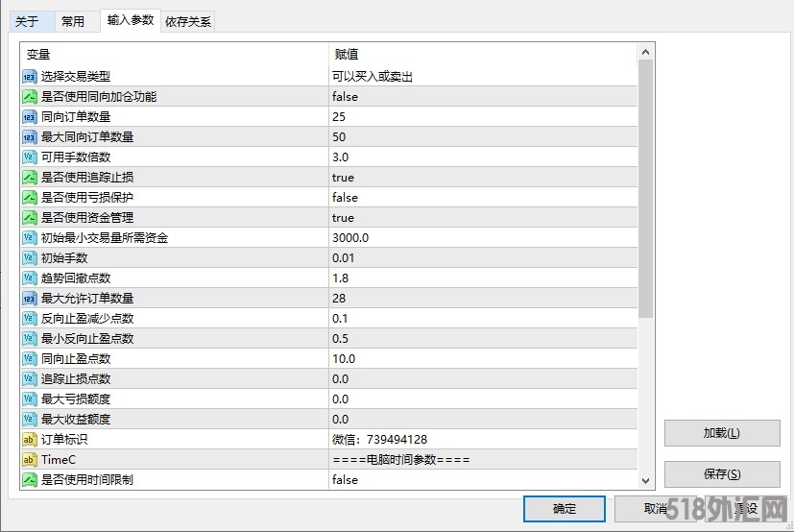The image size is (794, 532).
Task: Click the scrollbar down arrow
Action: (645, 481)
